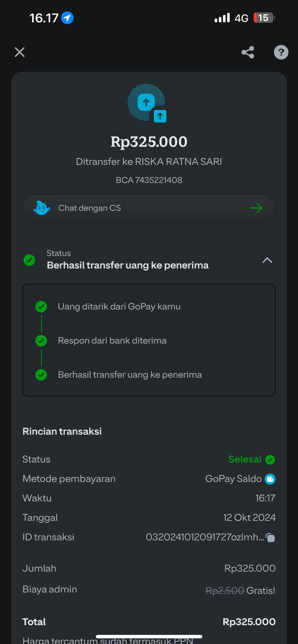
Task: Tap the GoPay Saldo wallet icon
Action: point(270,479)
